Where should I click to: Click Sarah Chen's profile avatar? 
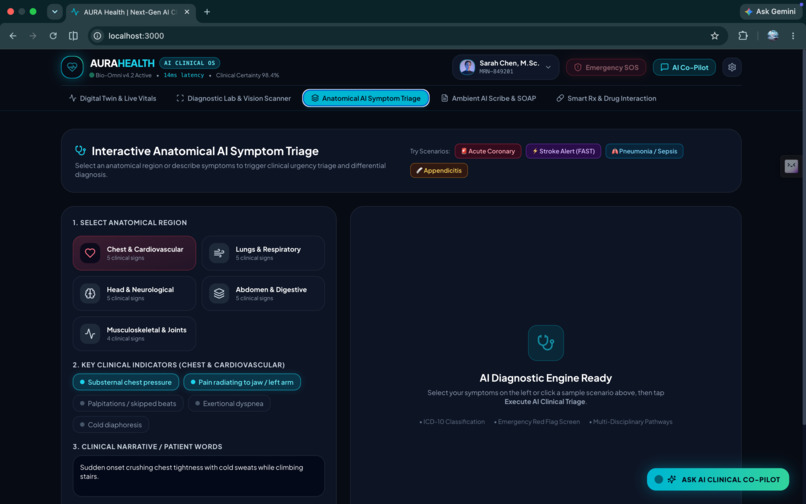coord(467,67)
